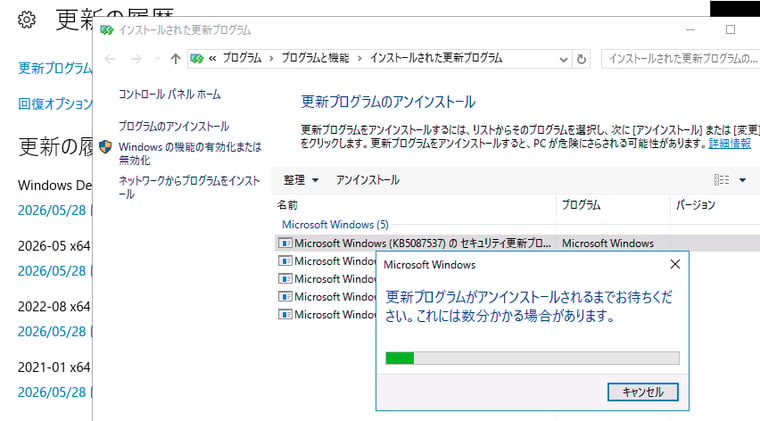Sort by the 名前 column header
Screen dimensions: 760x421
pyautogui.click(x=414, y=205)
